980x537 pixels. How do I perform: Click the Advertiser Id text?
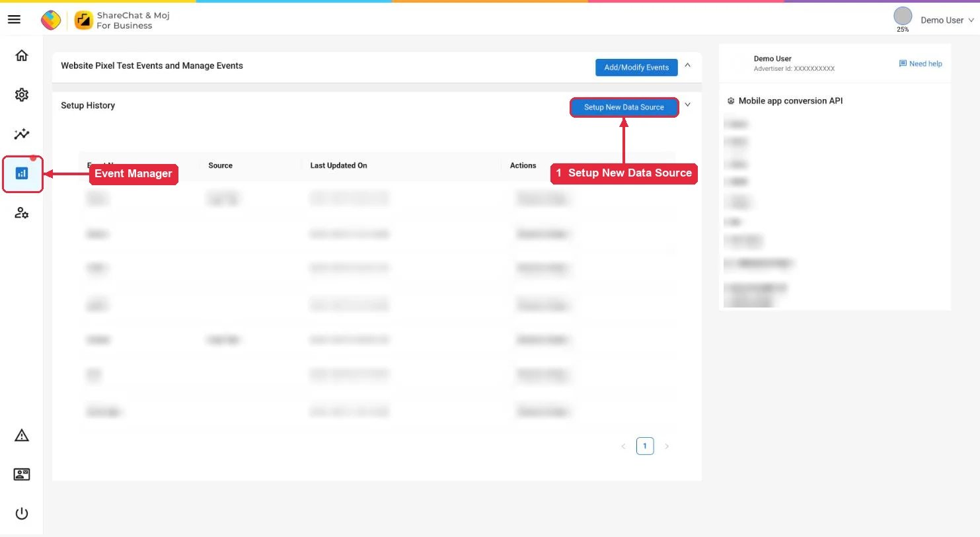coord(794,69)
